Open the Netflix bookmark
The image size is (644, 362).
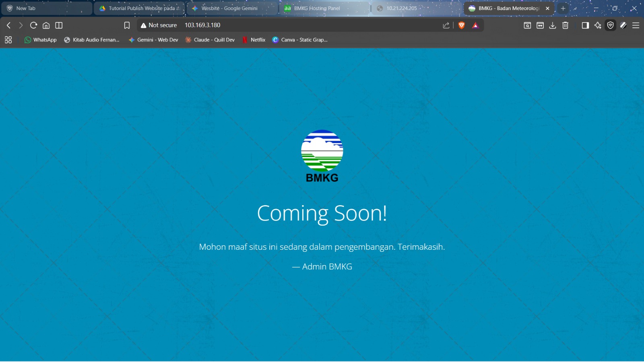(x=254, y=40)
